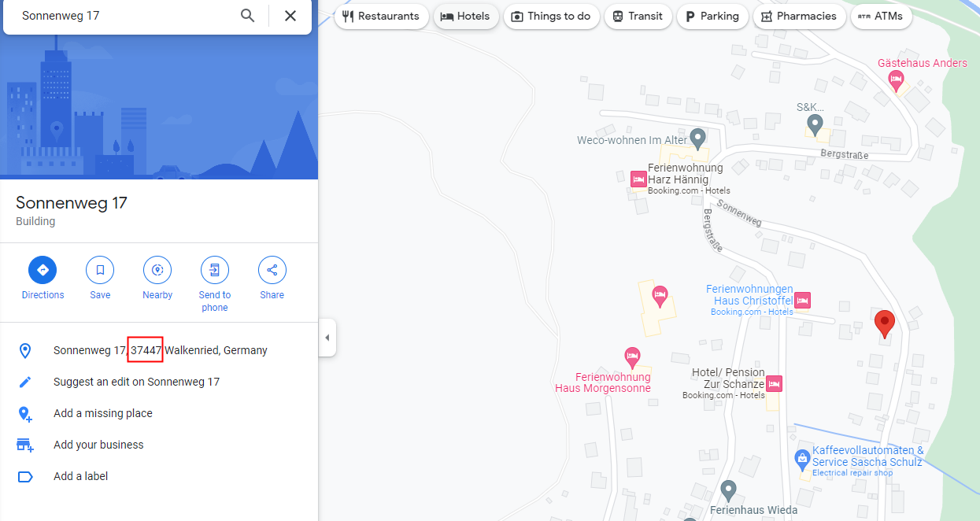This screenshot has width=980, height=521.
Task: Collapse the side panel arrow
Action: point(327,338)
